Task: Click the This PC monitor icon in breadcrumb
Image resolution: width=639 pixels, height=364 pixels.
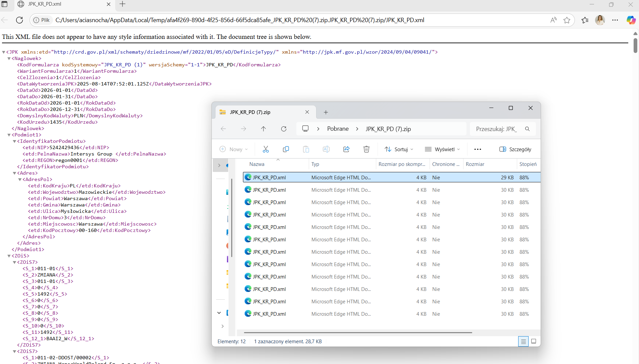Action: pos(305,129)
